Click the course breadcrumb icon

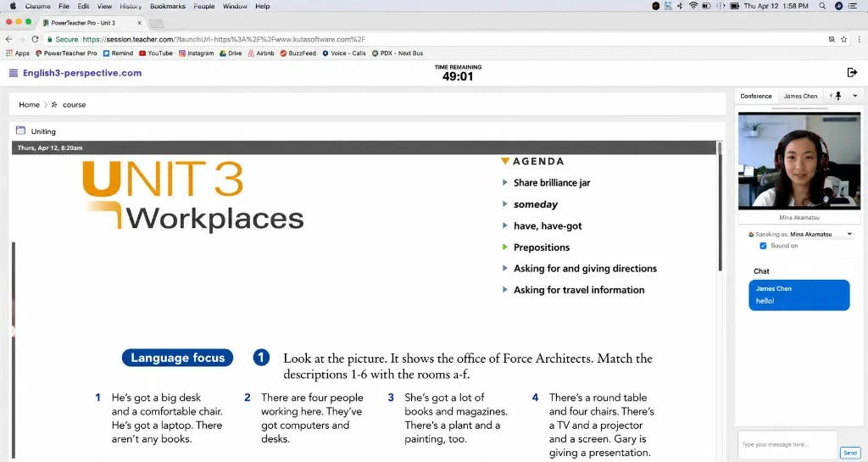pos(54,104)
